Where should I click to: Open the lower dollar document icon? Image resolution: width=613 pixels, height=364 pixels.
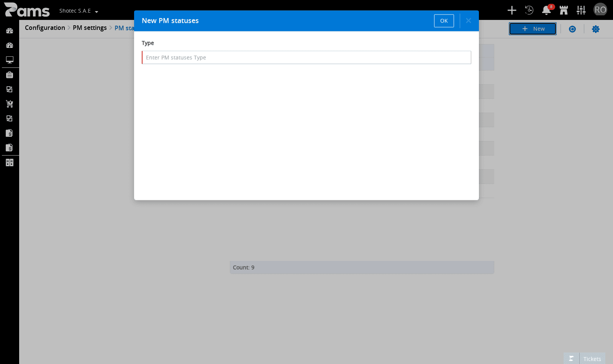click(x=10, y=148)
